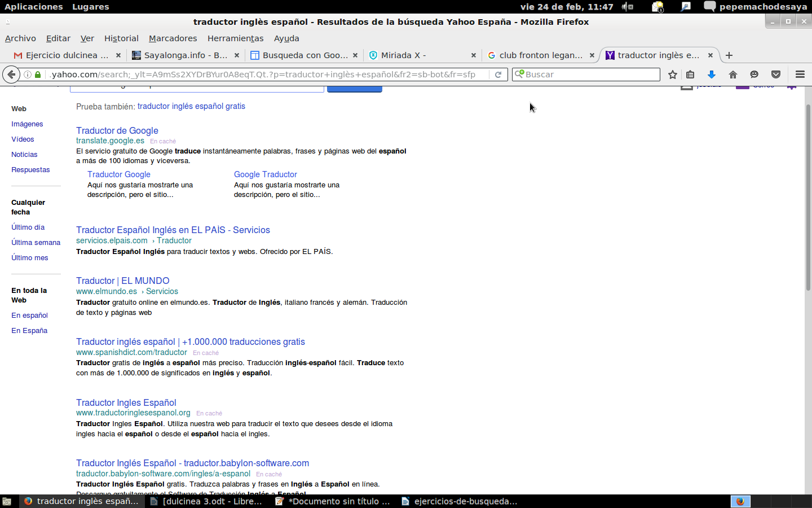Open the babylon-software Traductor result
This screenshot has height=508, width=812.
coord(192,463)
